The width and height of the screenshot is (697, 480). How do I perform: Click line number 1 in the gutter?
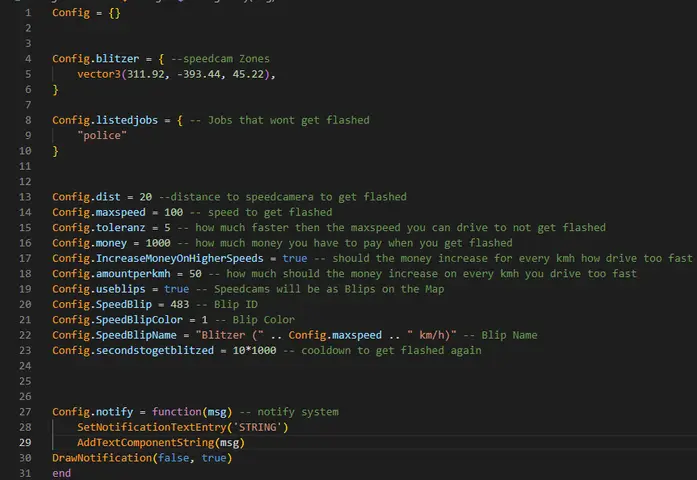point(28,13)
